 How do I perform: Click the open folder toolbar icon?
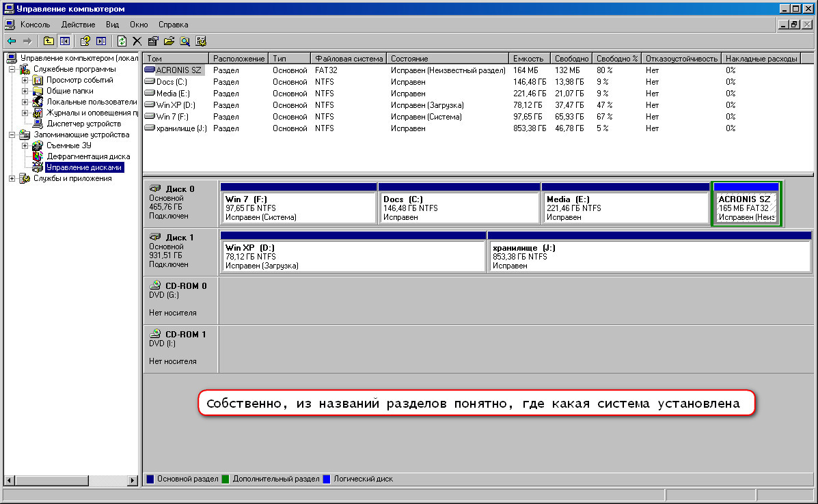pos(169,41)
